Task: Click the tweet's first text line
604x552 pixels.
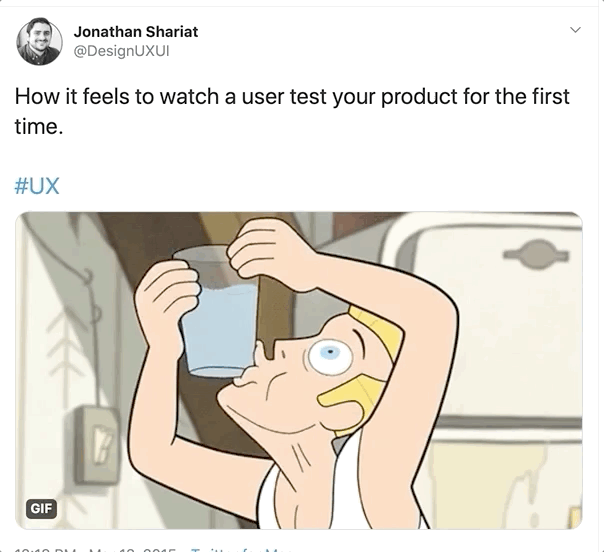Action: (x=292, y=96)
